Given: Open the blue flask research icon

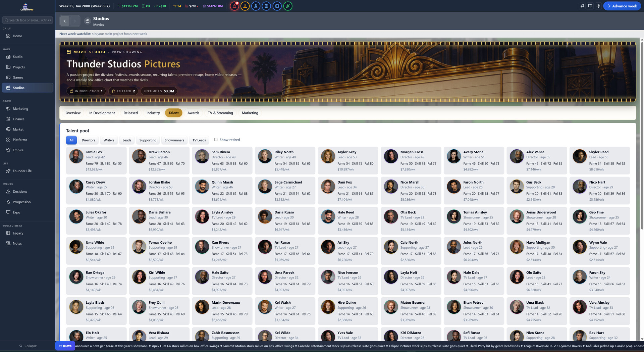Looking at the screenshot, I should coord(256,6).
